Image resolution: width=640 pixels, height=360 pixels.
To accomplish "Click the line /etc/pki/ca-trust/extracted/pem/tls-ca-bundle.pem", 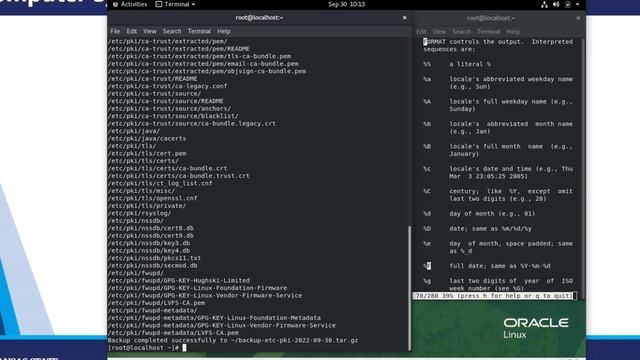I will tap(200, 56).
